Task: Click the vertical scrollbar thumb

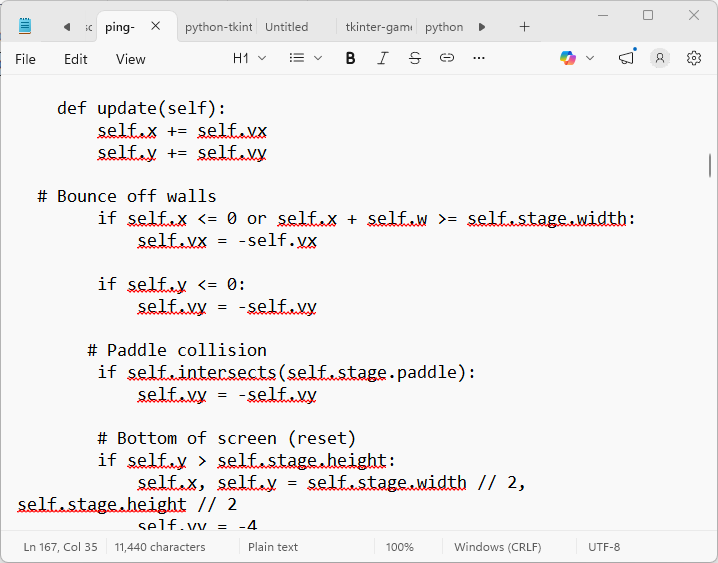Action: (x=710, y=165)
